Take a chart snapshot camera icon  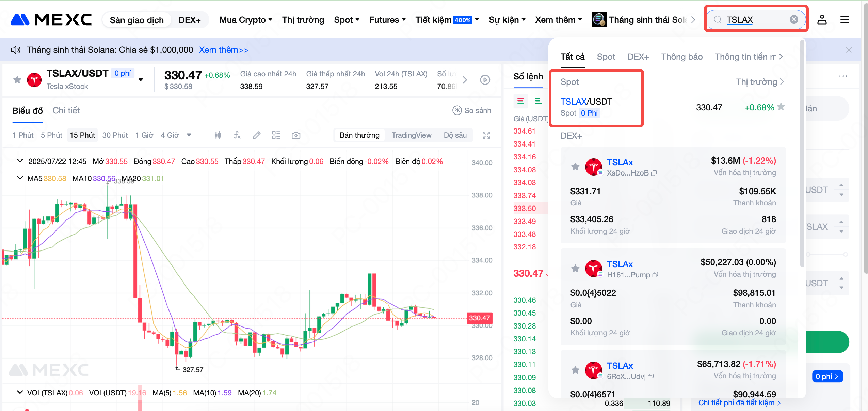click(x=296, y=135)
